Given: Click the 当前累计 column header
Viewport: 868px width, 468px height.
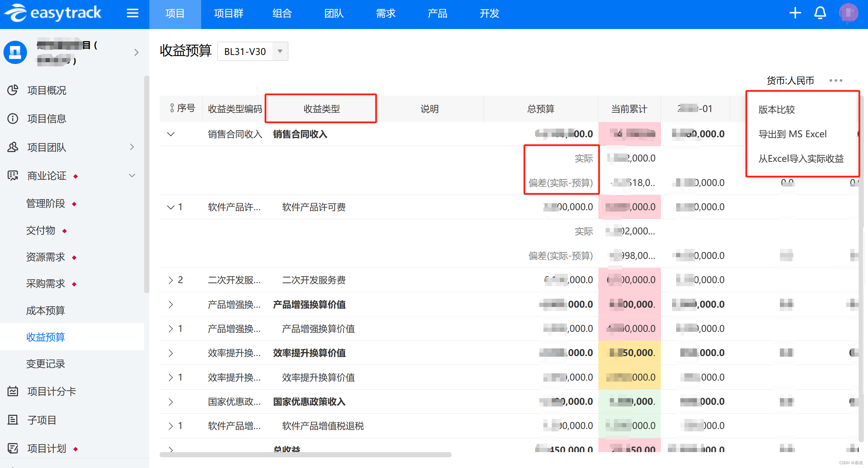Looking at the screenshot, I should pyautogui.click(x=629, y=109).
